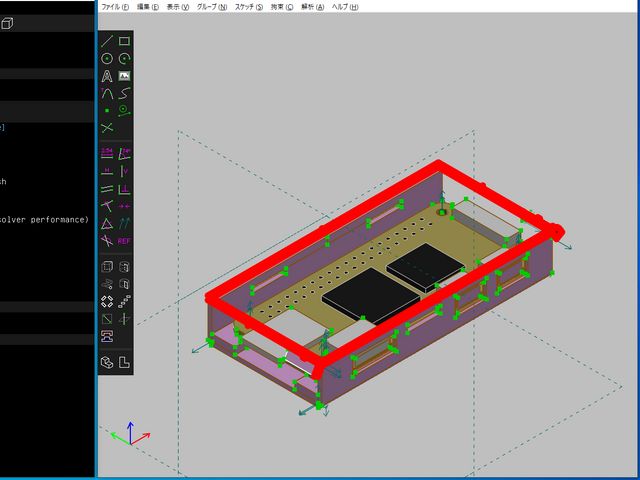Click the 拘束 (Constrain) menu
Image resolution: width=640 pixels, height=480 pixels.
coord(282,7)
